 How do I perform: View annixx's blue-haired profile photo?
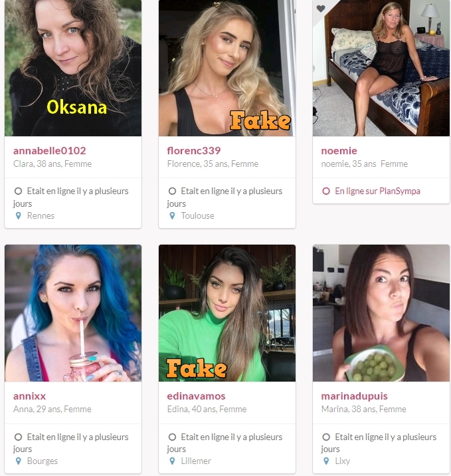tap(73, 313)
